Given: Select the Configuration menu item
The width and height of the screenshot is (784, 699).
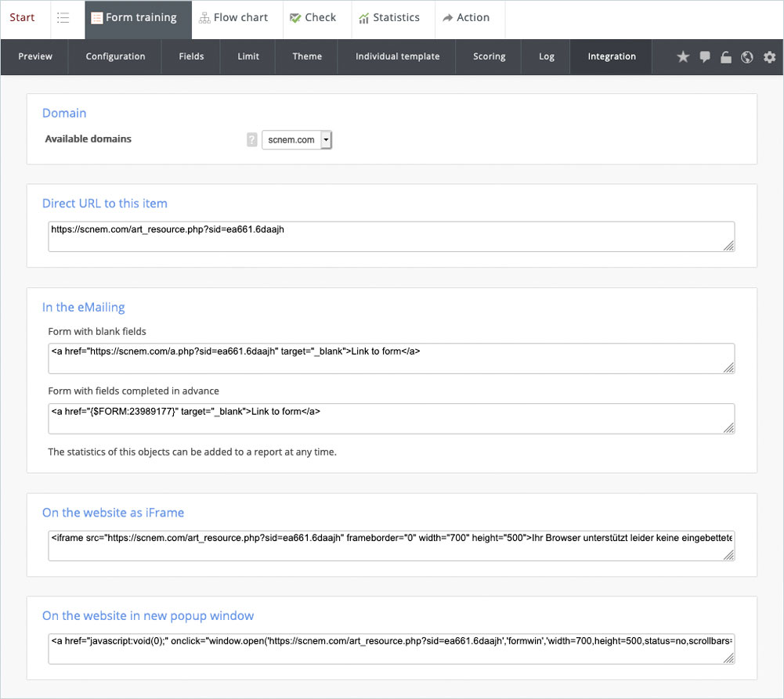Looking at the screenshot, I should click(115, 56).
